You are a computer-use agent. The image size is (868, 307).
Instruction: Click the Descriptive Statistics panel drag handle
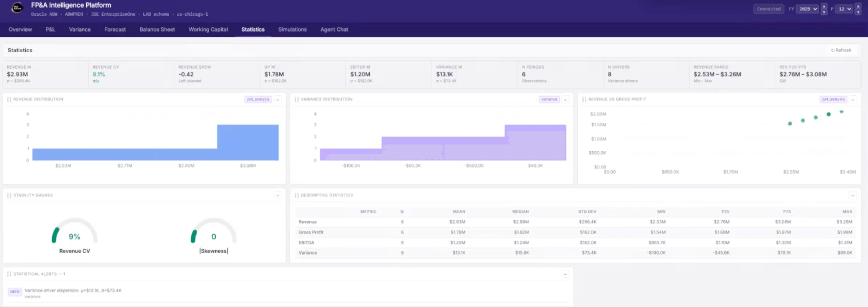pyautogui.click(x=296, y=196)
